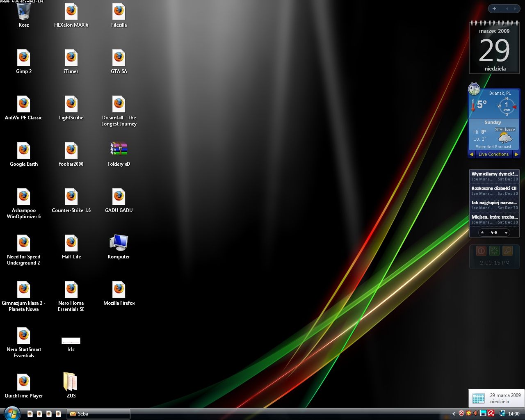Select the Mozilla Firefox desktop shortcut
This screenshot has height=420, width=525.
click(x=119, y=293)
